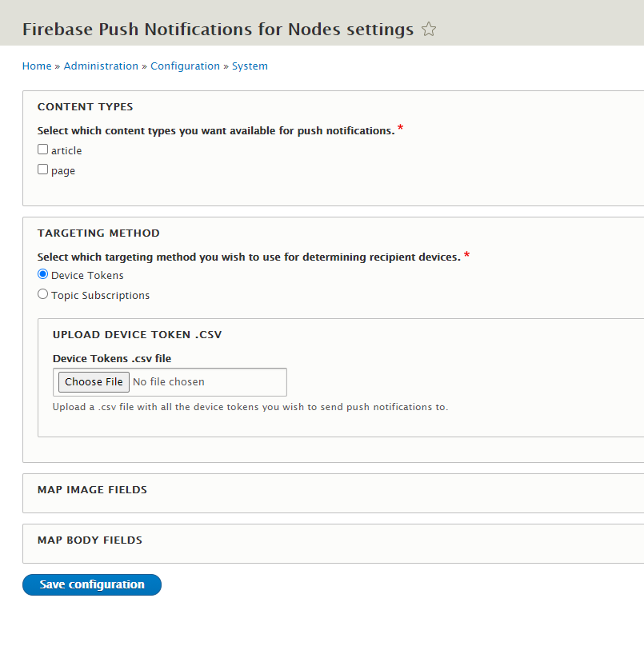The image size is (644, 646).
Task: Open the Home breadcrumb link
Action: click(36, 66)
